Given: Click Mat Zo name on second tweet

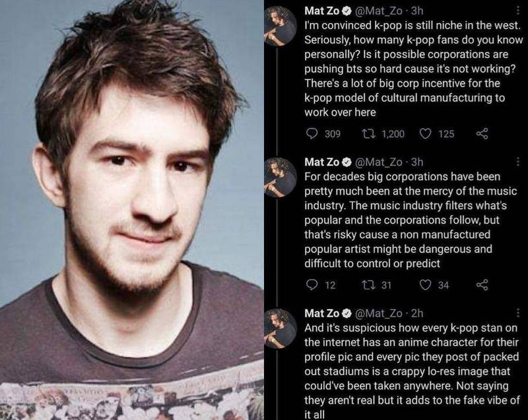Looking at the screenshot, I should pyautogui.click(x=321, y=162).
